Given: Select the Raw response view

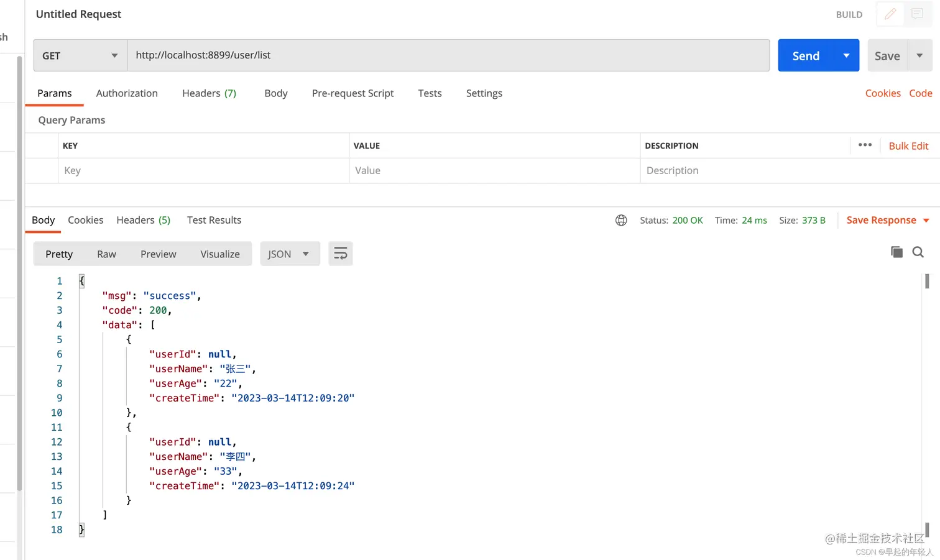Looking at the screenshot, I should point(106,254).
